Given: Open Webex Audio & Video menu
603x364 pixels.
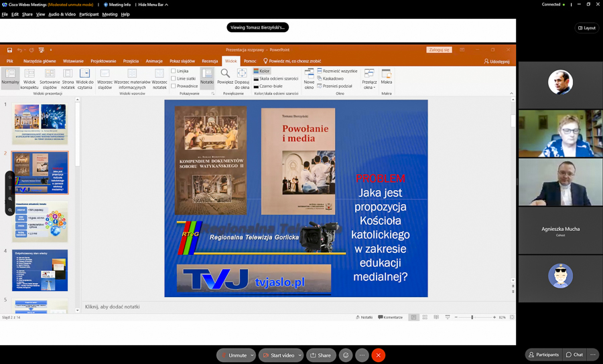Looking at the screenshot, I should pyautogui.click(x=62, y=14).
